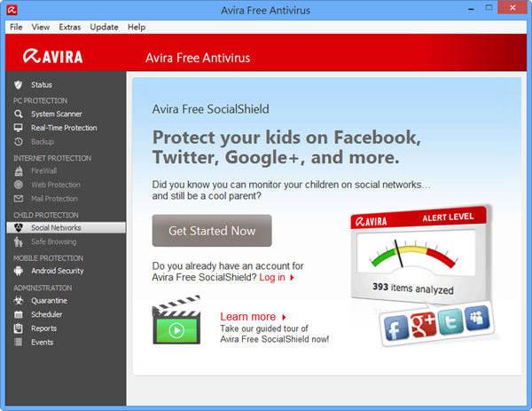Click the System Scanner magnifier icon
Image resolution: width=532 pixels, height=411 pixels.
(19, 114)
